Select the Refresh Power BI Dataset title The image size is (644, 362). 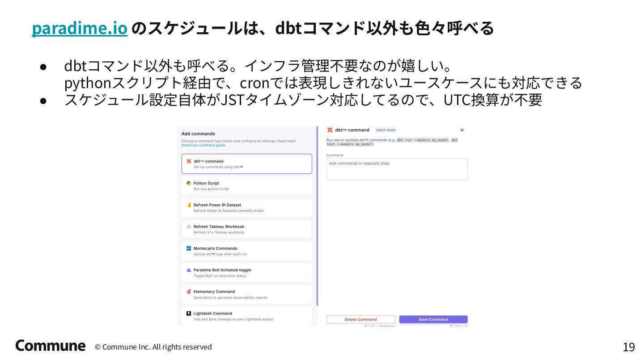(217, 205)
